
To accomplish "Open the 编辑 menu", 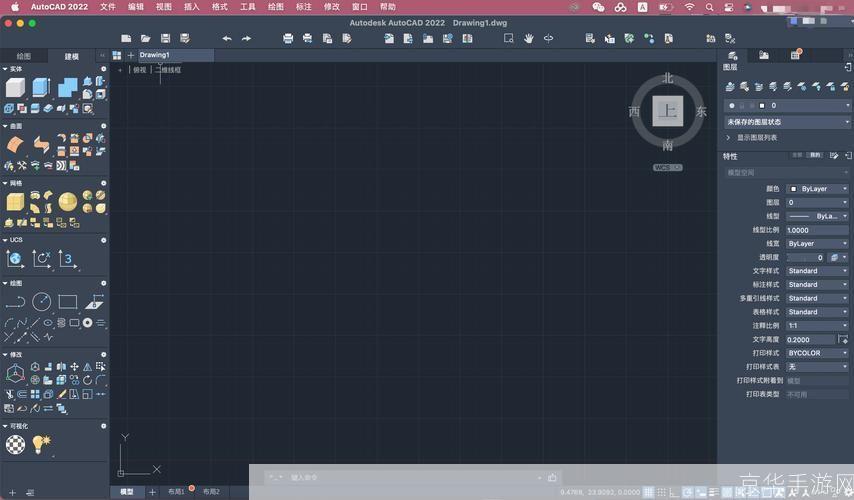I will coord(136,7).
